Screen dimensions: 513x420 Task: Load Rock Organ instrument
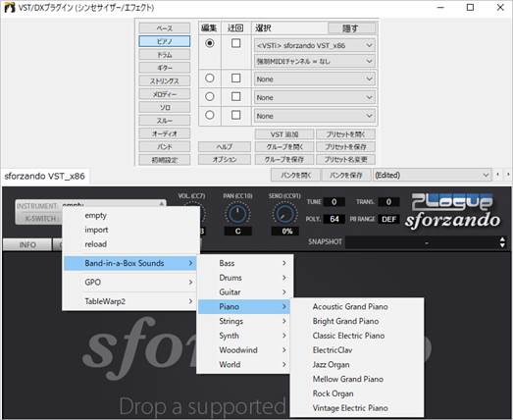[x=357, y=394]
